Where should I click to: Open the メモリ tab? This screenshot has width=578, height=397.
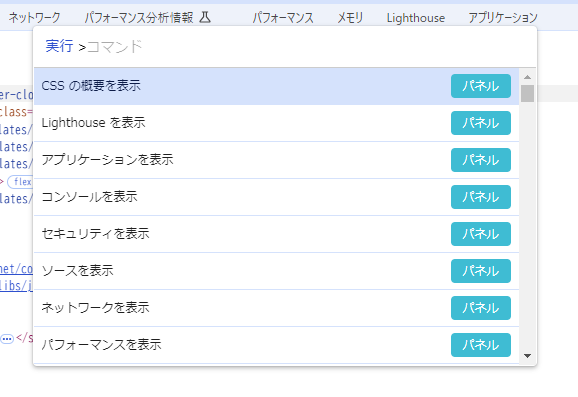[x=350, y=17]
